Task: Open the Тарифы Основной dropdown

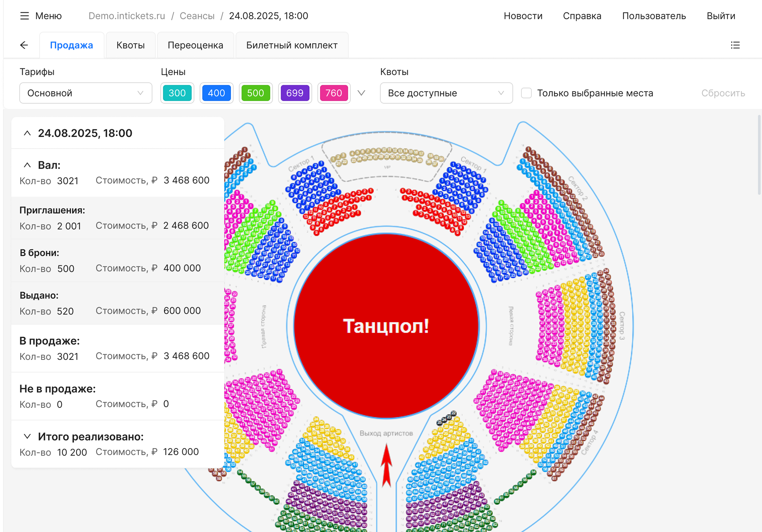Action: coord(86,93)
